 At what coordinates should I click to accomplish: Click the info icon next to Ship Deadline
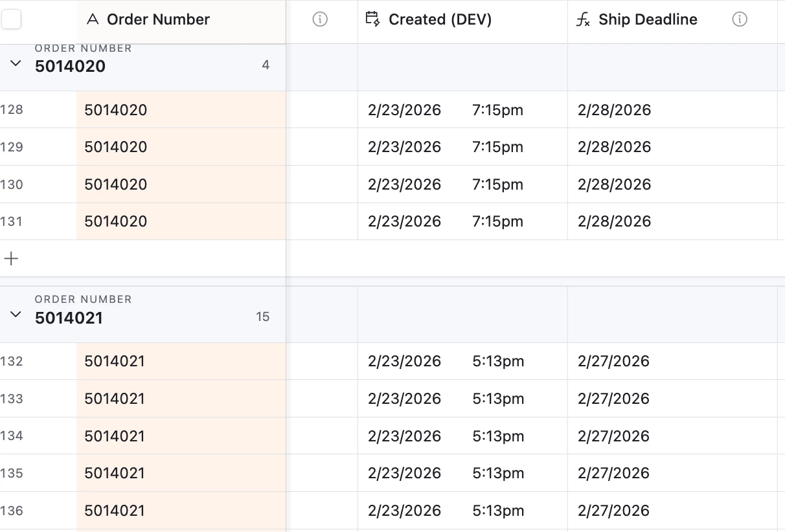coord(740,19)
